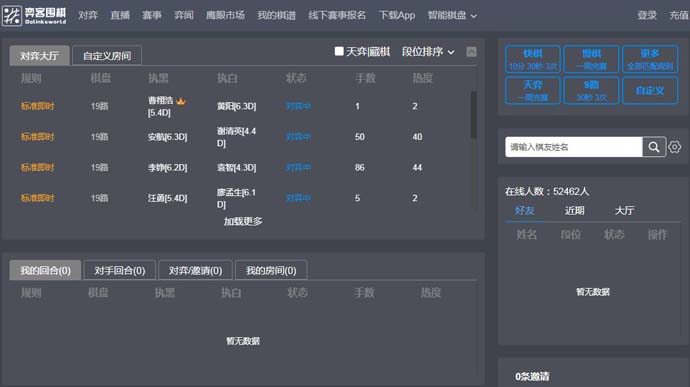Screen dimensions: 690x387
Task: Switch to the 近期 recent tab
Action: tap(574, 210)
